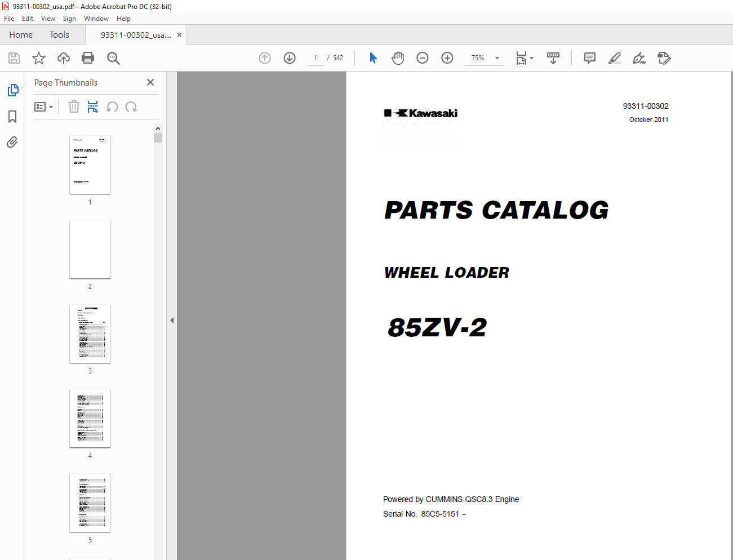Select the 93311-00302_usa document tab
Image resolution: width=733 pixels, height=560 pixels.
pyautogui.click(x=136, y=35)
